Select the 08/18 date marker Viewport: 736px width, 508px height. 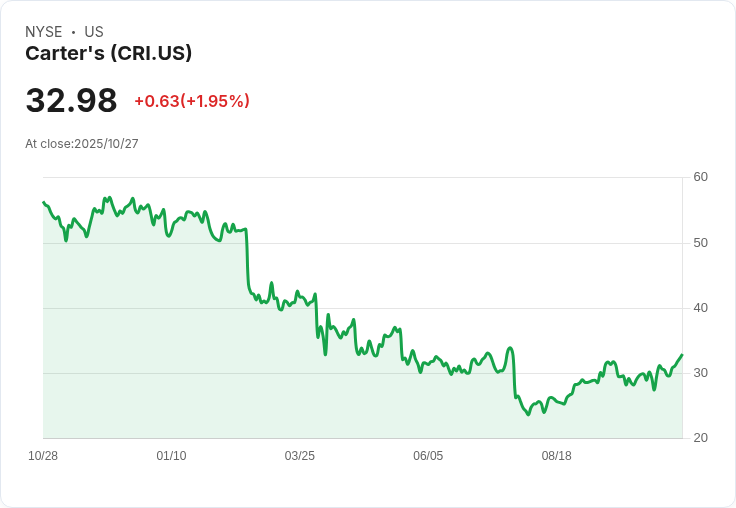point(556,456)
